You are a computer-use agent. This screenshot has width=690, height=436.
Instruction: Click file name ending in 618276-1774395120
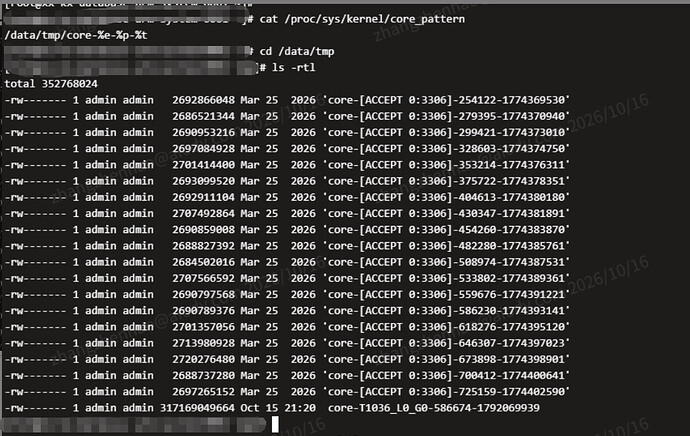(447, 327)
